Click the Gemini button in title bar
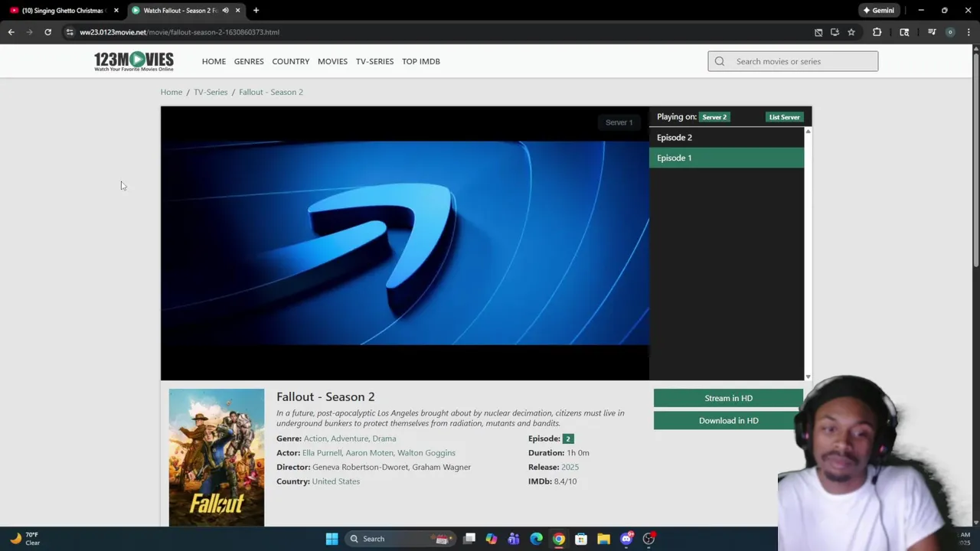The width and height of the screenshot is (980, 551). point(878,11)
